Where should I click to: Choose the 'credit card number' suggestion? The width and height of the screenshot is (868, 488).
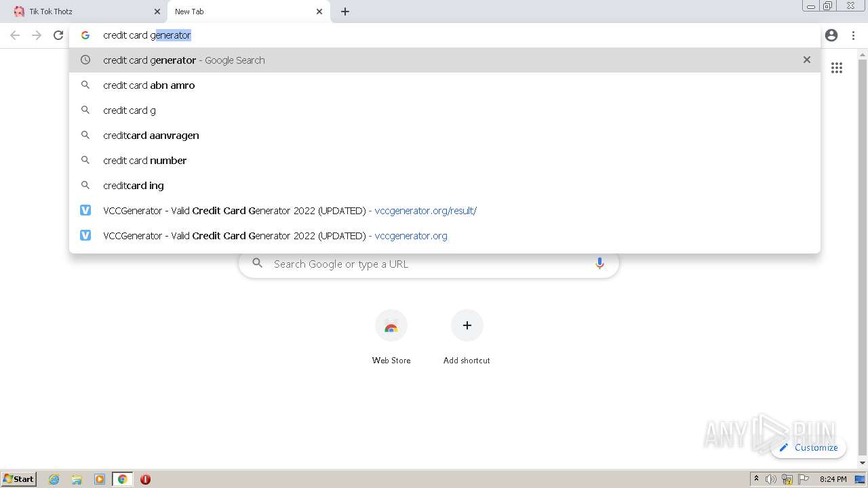(x=445, y=161)
